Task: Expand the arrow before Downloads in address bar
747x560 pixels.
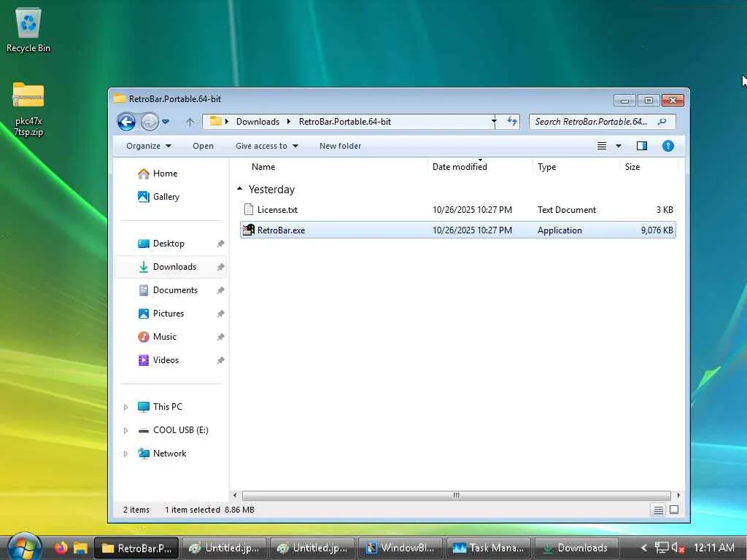Action: tap(227, 122)
